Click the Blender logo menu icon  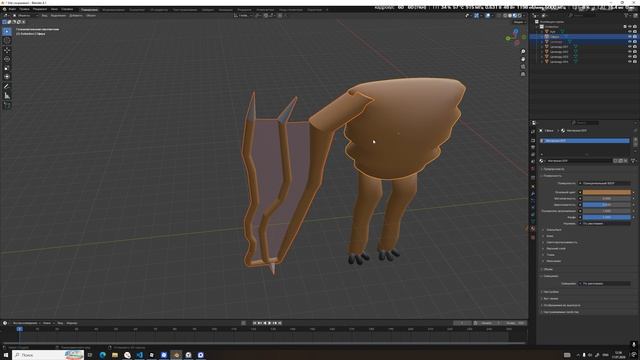coord(4,9)
